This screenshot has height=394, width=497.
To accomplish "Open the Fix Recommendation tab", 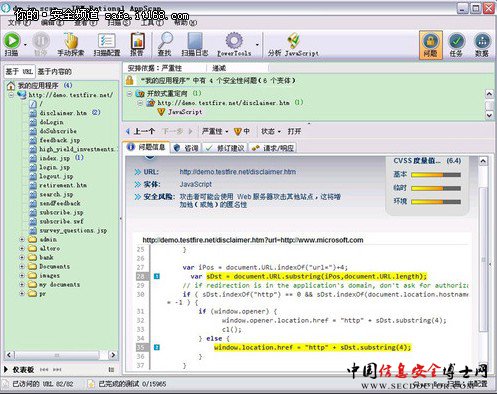I will pos(225,148).
